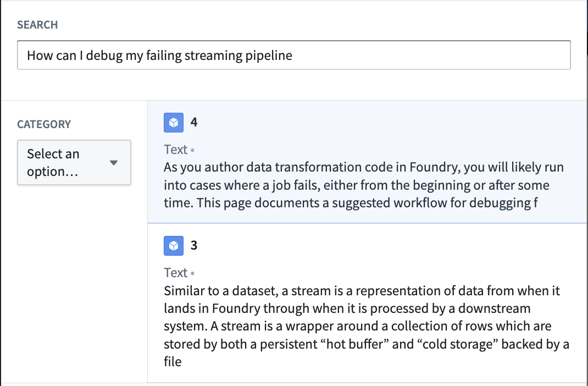Click the bullet dot after "Text" in result 4
588x386 pixels.
tap(192, 150)
